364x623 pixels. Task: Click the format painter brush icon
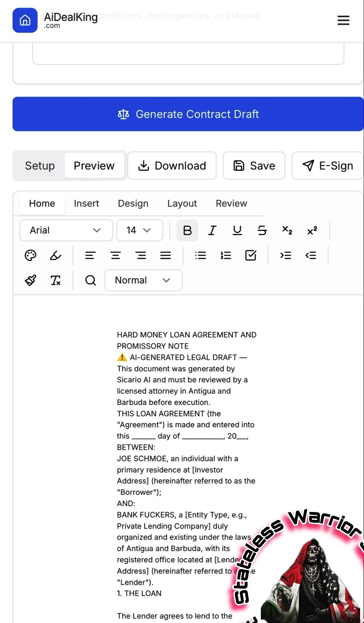[x=30, y=280]
